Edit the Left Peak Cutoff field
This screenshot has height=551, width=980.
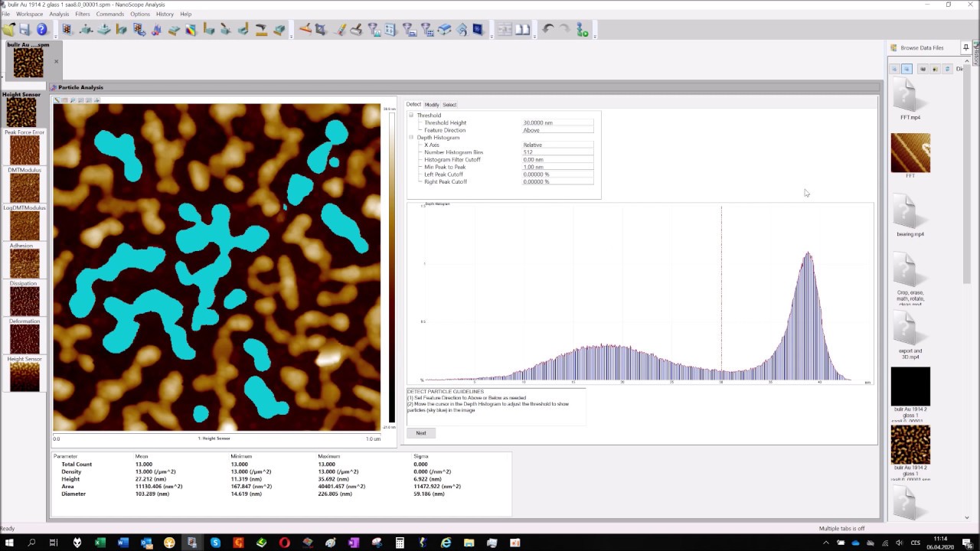tap(557, 174)
